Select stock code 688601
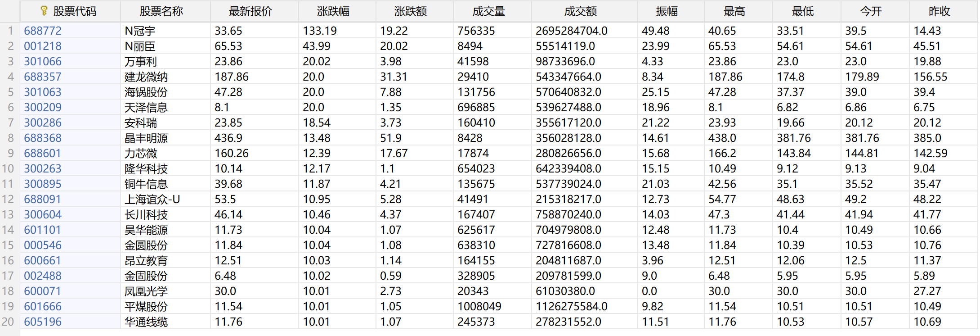 pyautogui.click(x=43, y=153)
